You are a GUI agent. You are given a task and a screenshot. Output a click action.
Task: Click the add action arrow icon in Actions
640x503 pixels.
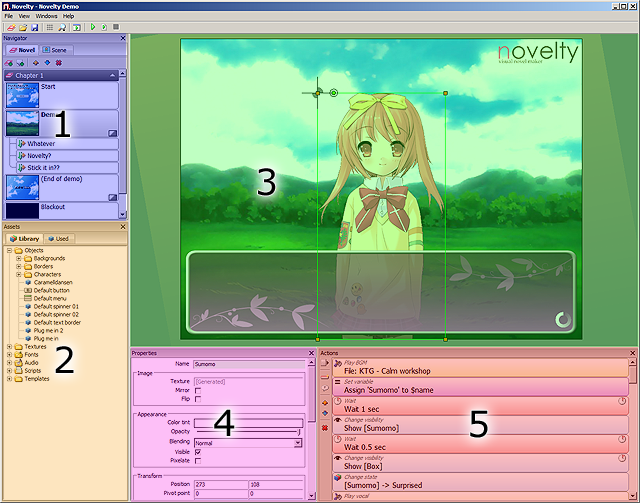click(x=325, y=363)
